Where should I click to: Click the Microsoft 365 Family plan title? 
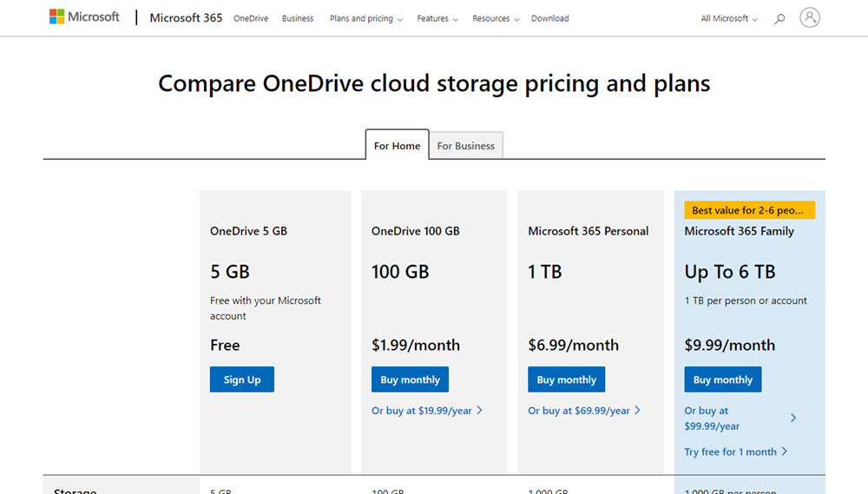(739, 231)
